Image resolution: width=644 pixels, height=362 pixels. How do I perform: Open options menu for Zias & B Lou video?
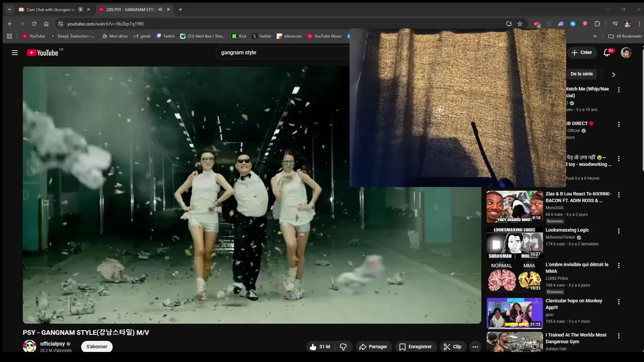point(619,195)
